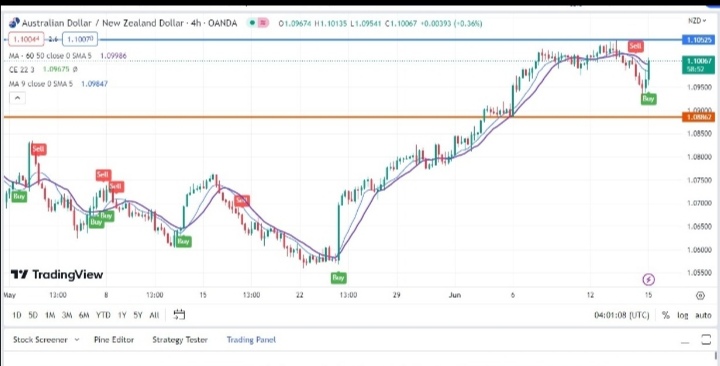This screenshot has width=720, height=366.
Task: Toggle auto scale mode
Action: point(703,315)
